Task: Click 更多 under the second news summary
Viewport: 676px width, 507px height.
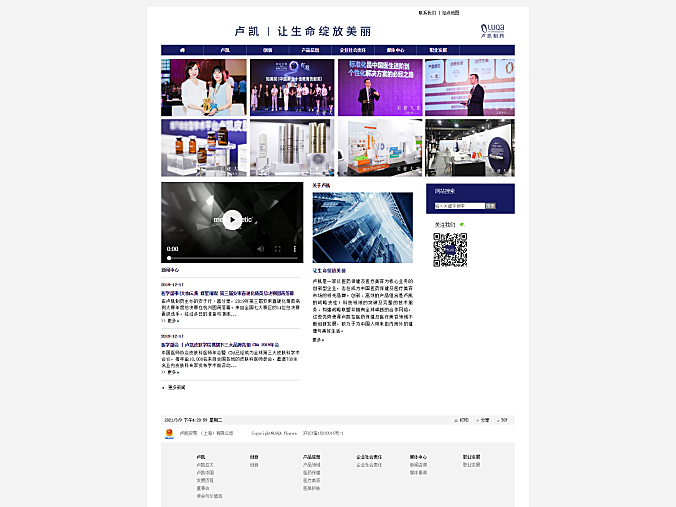Action: pyautogui.click(x=173, y=372)
